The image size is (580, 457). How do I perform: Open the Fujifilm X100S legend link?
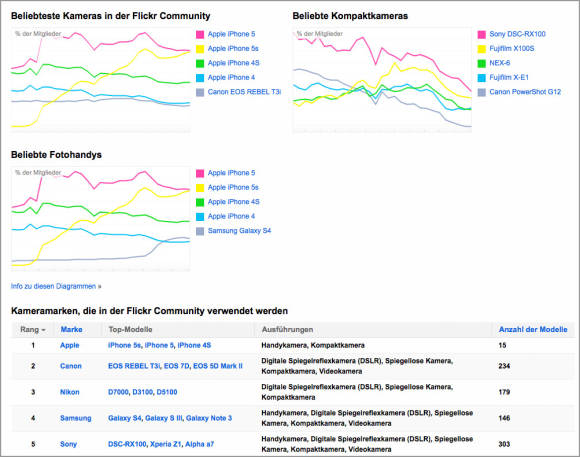point(512,48)
